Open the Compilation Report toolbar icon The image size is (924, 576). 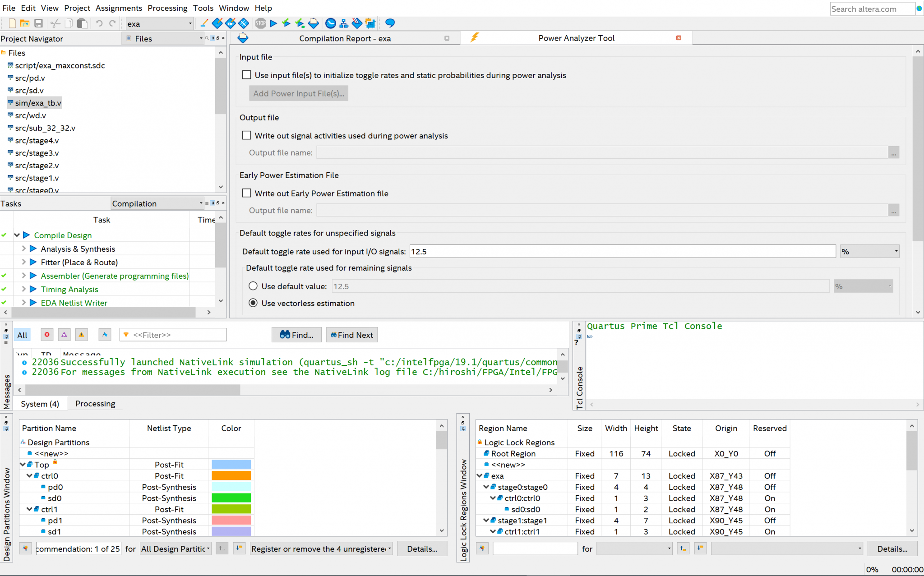point(314,23)
